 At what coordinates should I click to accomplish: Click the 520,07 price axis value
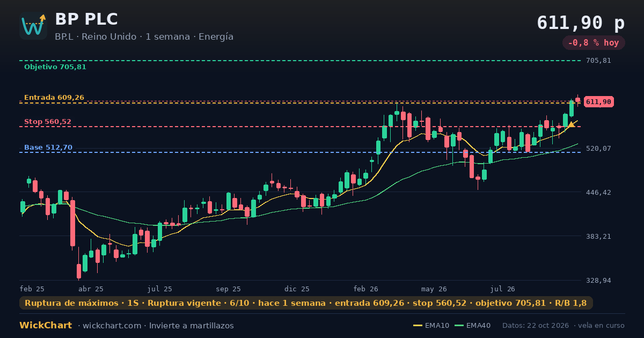click(598, 149)
